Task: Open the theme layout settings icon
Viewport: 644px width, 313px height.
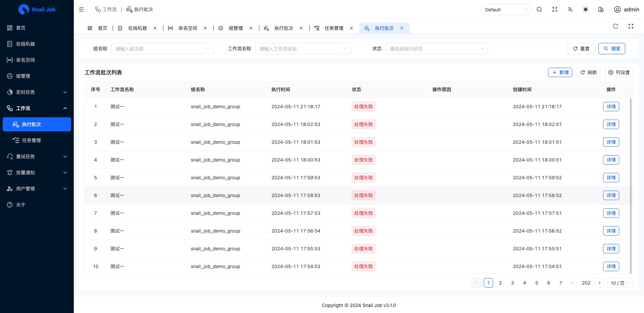Action: pyautogui.click(x=601, y=9)
